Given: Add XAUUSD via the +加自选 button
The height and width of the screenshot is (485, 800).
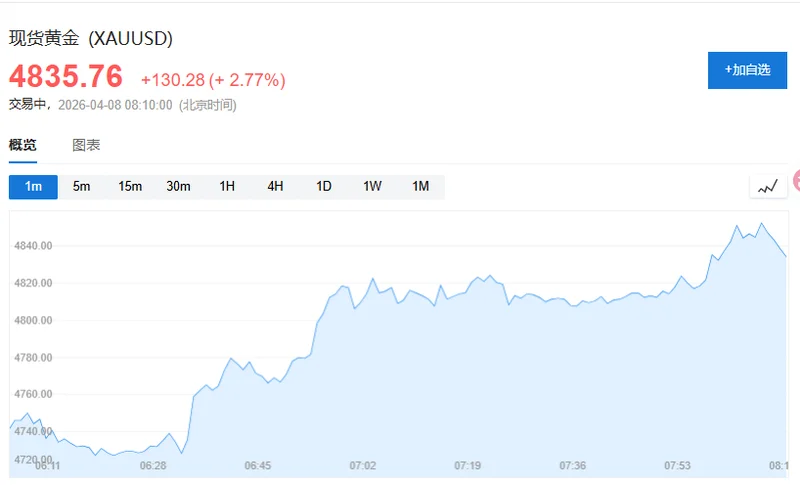Looking at the screenshot, I should 747,70.
